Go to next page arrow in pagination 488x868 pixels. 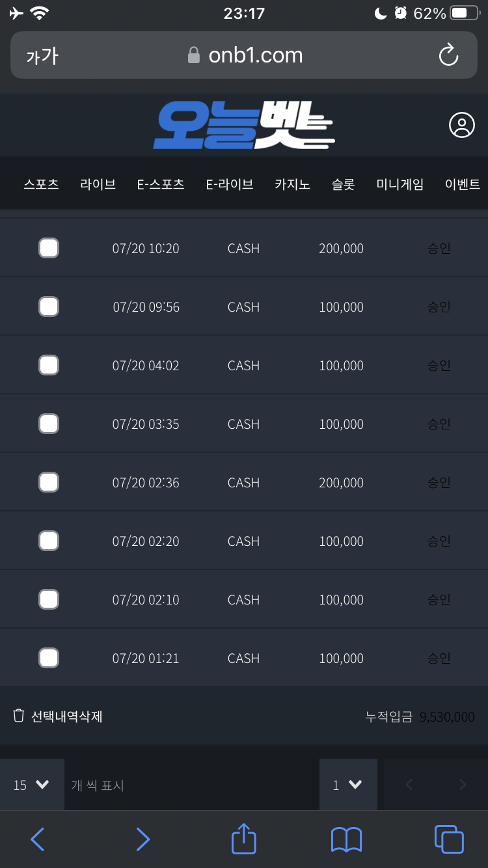pos(463,785)
